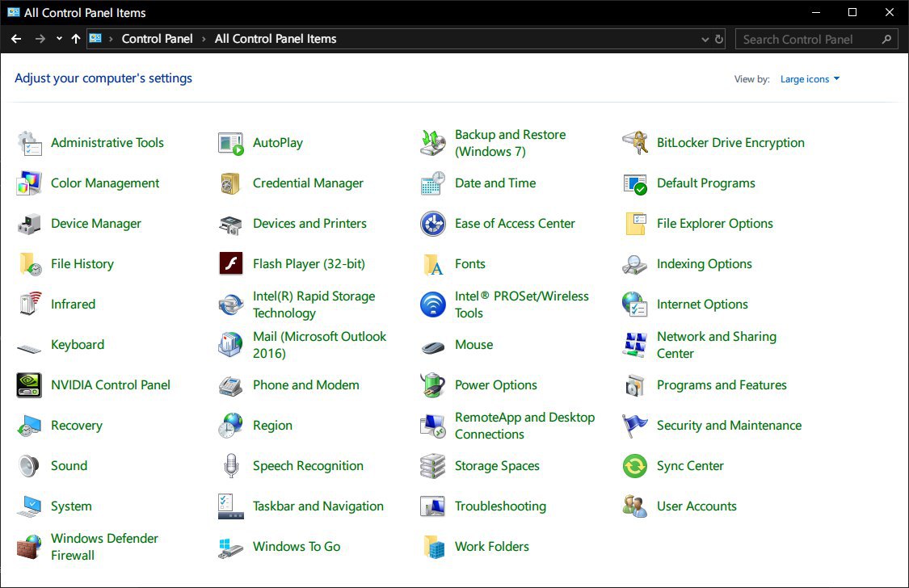Open the Infrared icon
The height and width of the screenshot is (588, 909).
(30, 304)
